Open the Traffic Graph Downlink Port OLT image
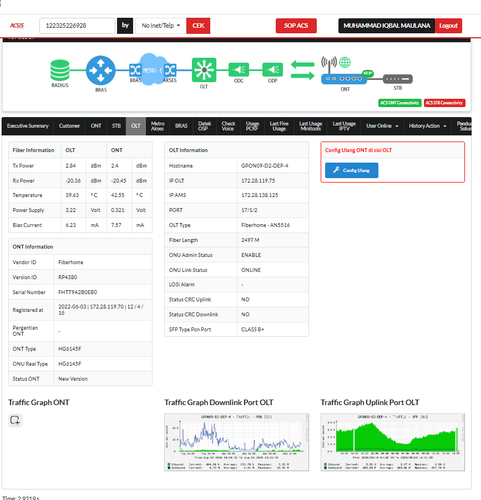Image resolution: width=481 pixels, height=500 pixels. click(236, 442)
